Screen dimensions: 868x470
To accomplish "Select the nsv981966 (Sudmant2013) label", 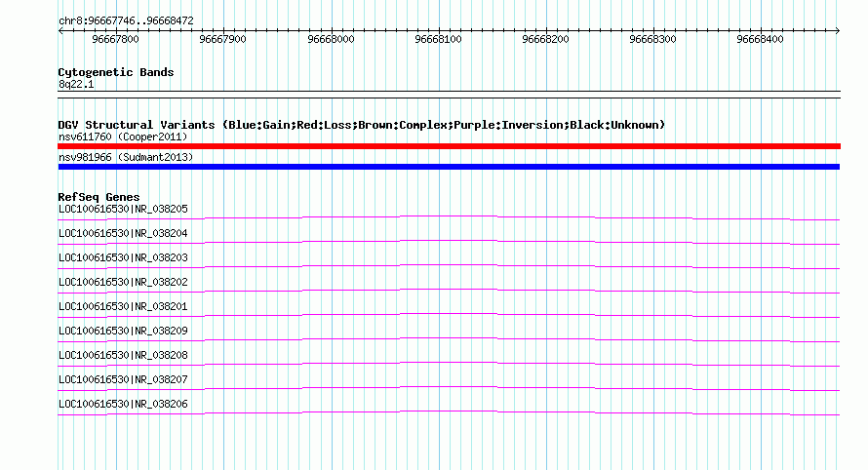I will (126, 157).
